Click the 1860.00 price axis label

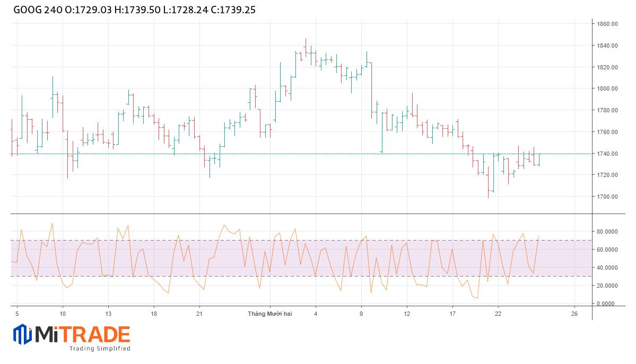(607, 24)
